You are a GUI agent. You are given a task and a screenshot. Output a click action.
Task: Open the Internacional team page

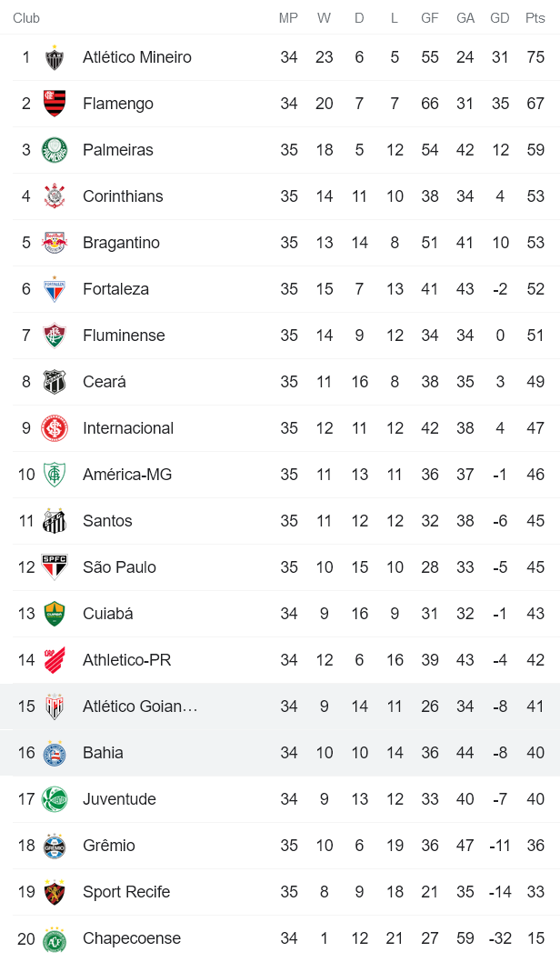130,427
